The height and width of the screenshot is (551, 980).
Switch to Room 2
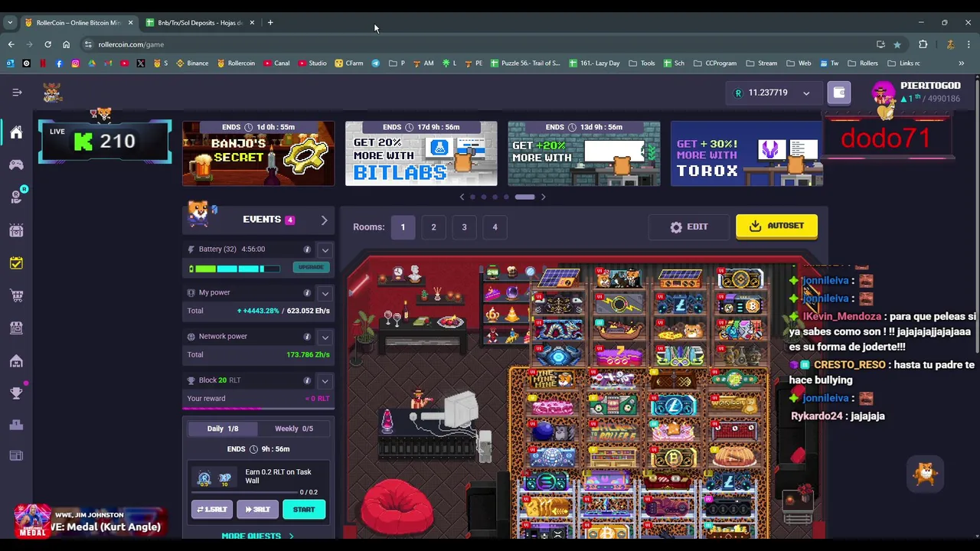[433, 227]
